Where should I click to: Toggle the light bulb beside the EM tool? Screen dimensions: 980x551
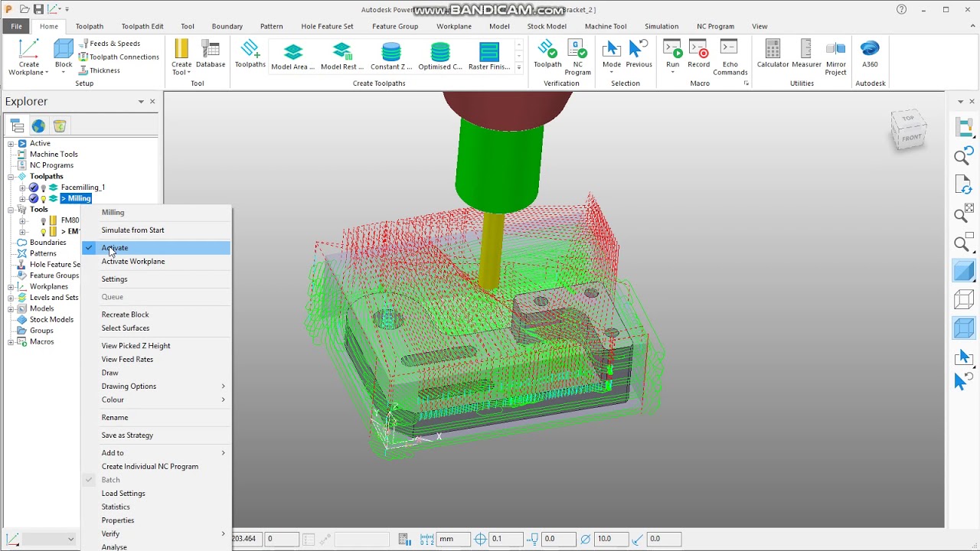pos(44,231)
